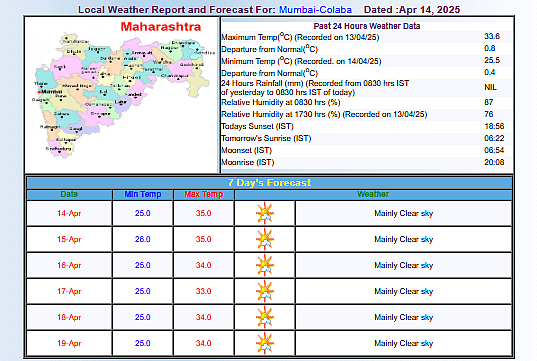Select the 16-Apr date cell
The height and width of the screenshot is (361, 537).
coord(69,265)
